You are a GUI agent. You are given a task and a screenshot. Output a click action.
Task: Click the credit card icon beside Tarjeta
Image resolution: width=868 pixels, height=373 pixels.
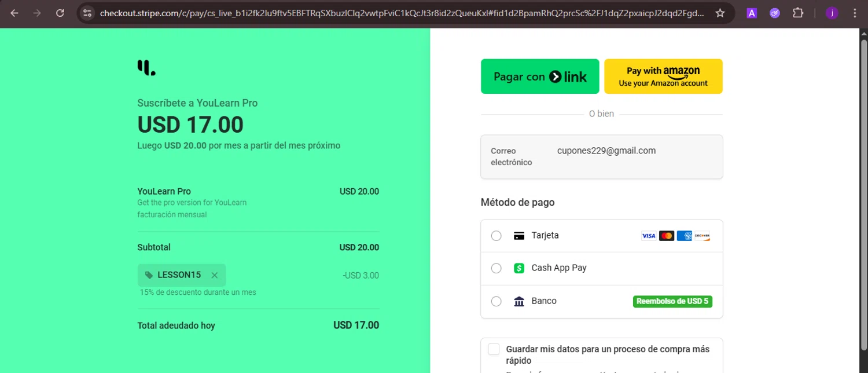pos(519,236)
